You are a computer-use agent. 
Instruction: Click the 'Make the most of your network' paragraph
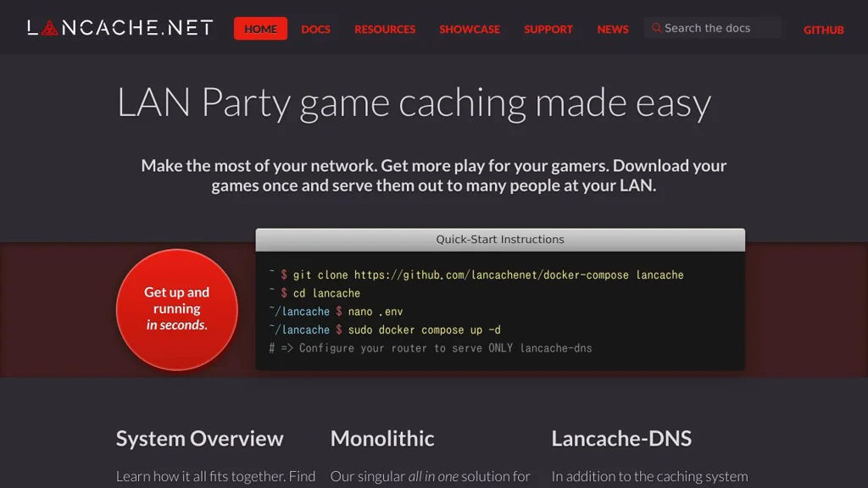point(433,175)
